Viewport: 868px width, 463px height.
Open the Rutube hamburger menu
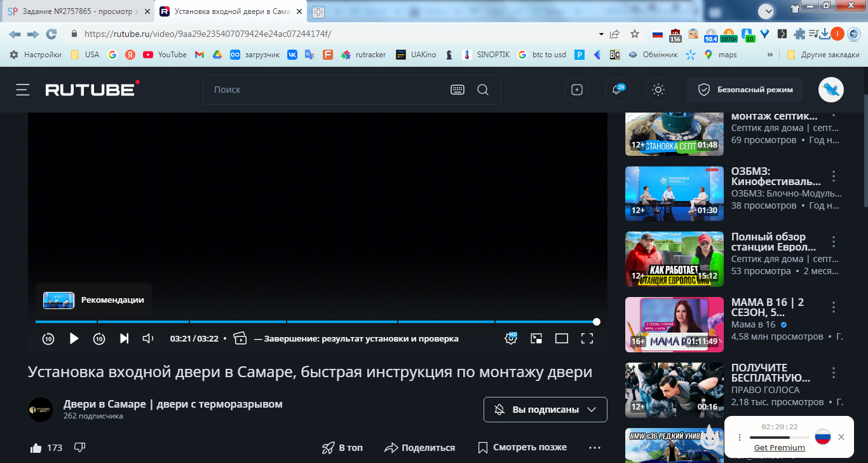tap(23, 90)
